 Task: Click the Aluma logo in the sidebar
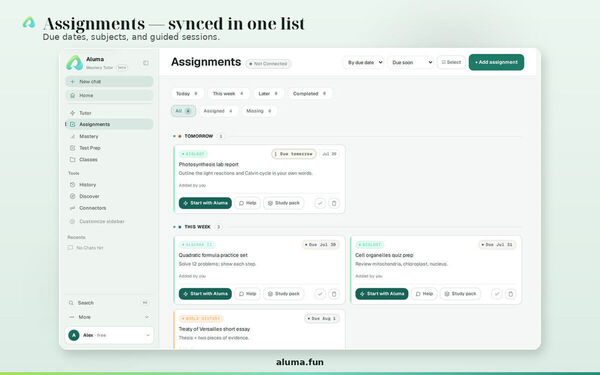pos(74,63)
